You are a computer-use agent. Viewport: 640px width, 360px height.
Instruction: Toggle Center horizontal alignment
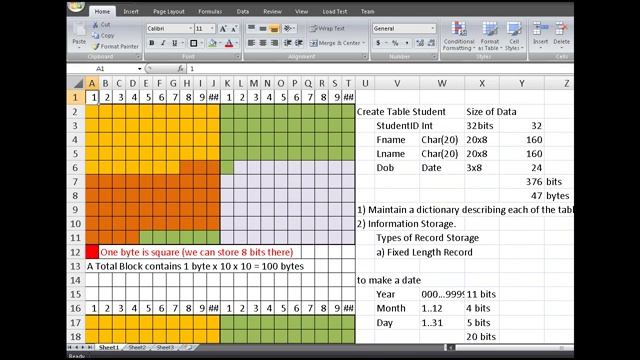pyautogui.click(x=263, y=43)
